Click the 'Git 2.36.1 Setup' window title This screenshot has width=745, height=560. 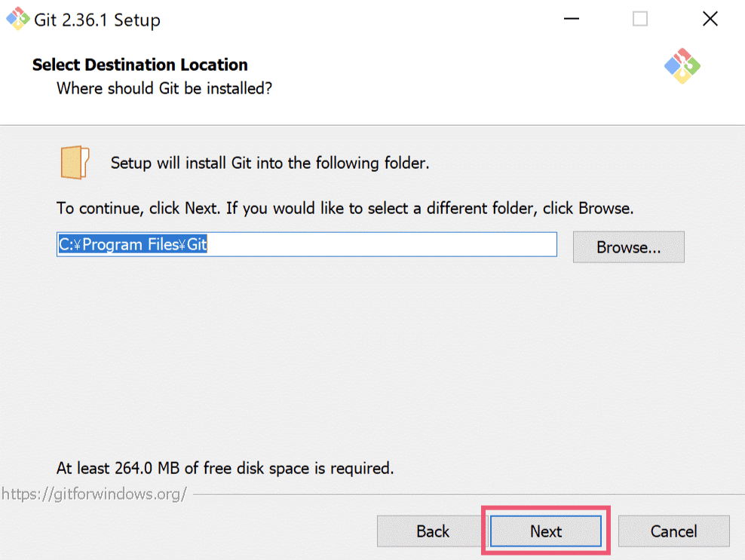click(x=97, y=20)
